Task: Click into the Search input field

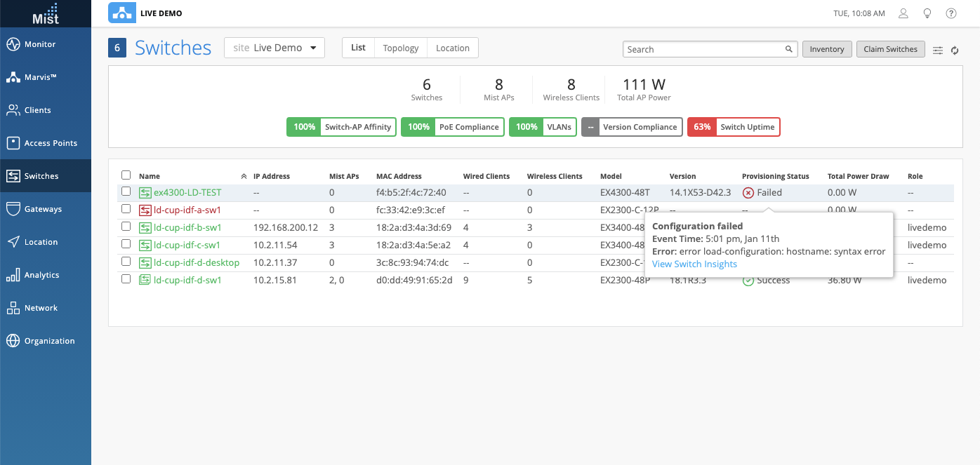Action: coord(704,49)
